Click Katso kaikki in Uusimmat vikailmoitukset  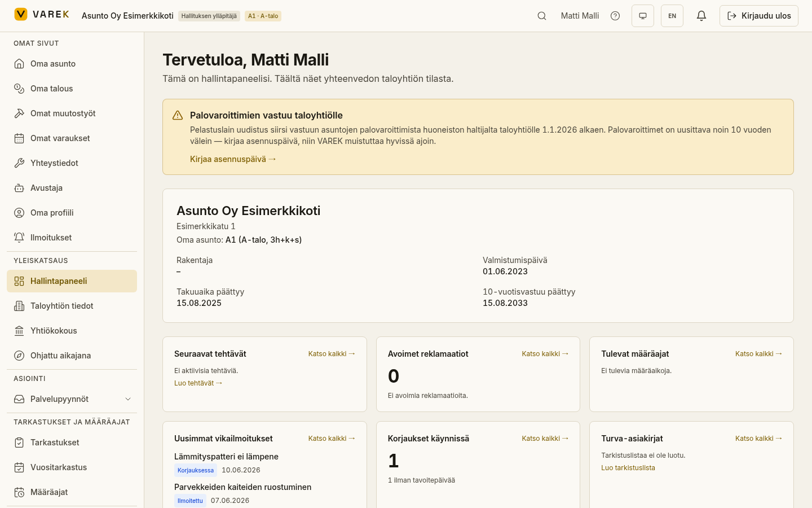click(x=332, y=439)
